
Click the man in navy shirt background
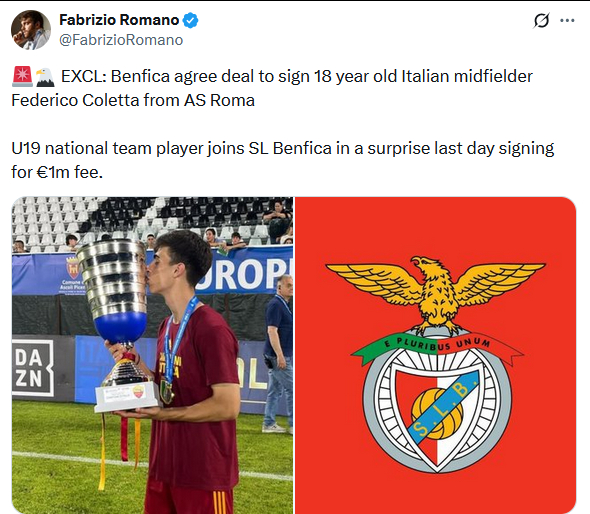(x=279, y=354)
